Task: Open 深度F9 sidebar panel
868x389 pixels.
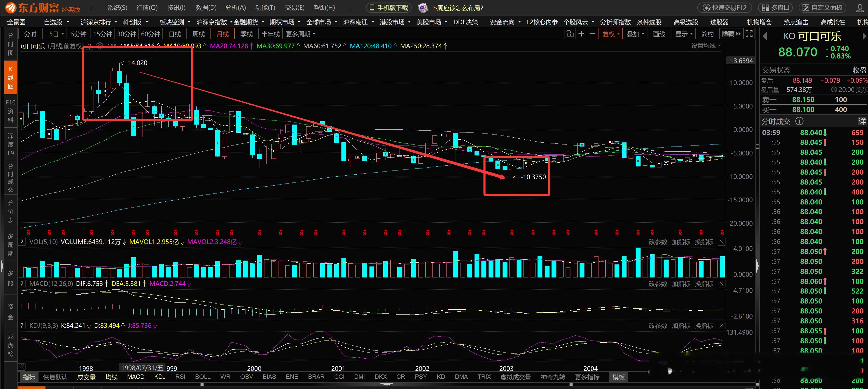Action: pyautogui.click(x=10, y=144)
